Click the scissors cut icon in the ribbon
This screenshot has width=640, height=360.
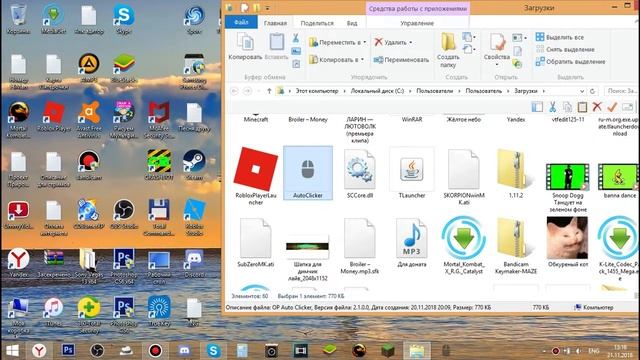tap(296, 38)
